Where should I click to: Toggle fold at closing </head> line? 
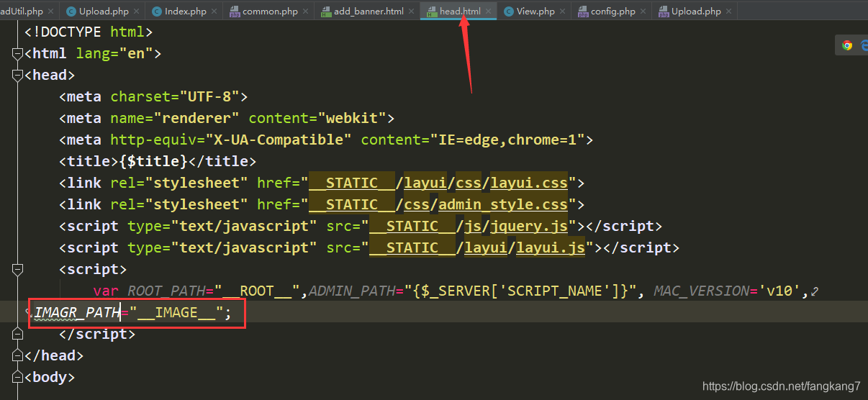coord(17,356)
